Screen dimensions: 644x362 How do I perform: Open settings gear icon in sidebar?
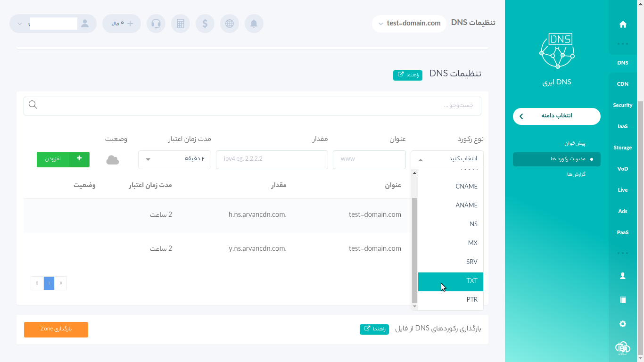[623, 324]
